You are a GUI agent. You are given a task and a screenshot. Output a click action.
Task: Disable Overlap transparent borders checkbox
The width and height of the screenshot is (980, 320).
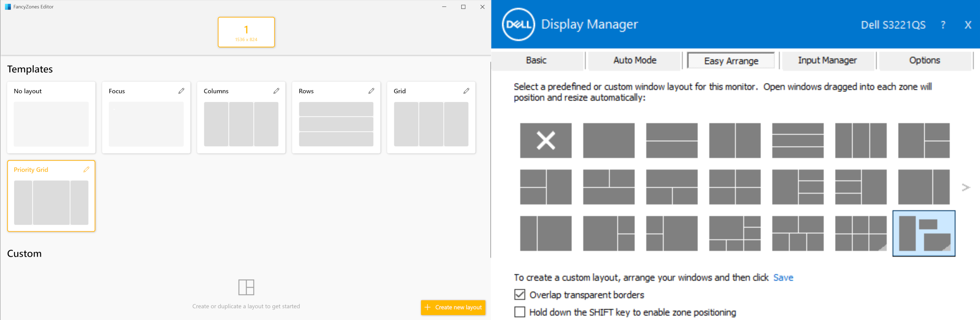click(520, 295)
